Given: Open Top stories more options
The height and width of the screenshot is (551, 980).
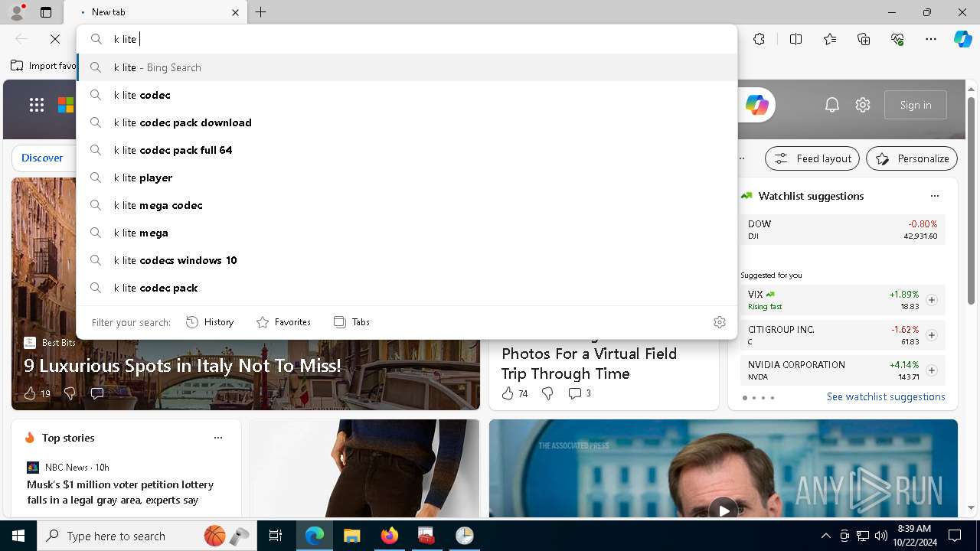Looking at the screenshot, I should pyautogui.click(x=218, y=438).
